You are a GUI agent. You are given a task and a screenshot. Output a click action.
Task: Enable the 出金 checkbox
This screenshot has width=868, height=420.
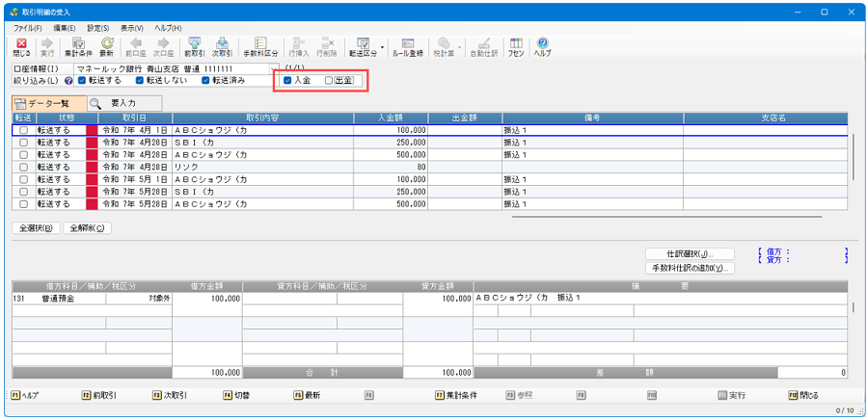(x=329, y=81)
